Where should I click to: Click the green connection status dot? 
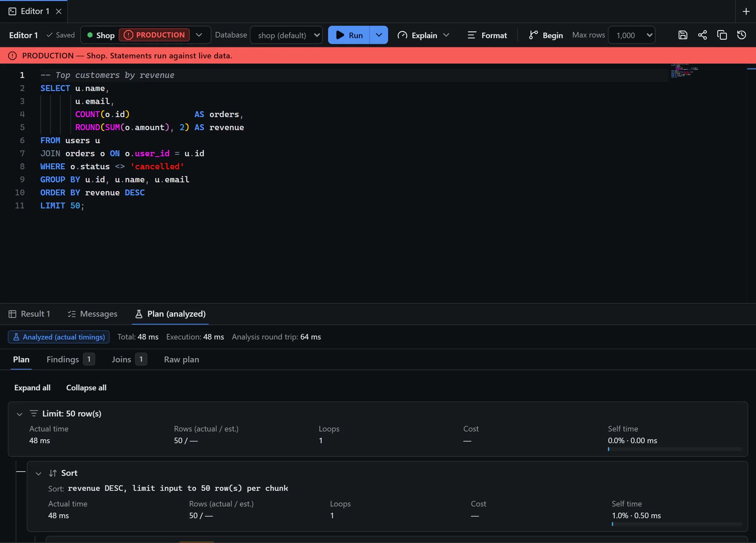tap(90, 35)
